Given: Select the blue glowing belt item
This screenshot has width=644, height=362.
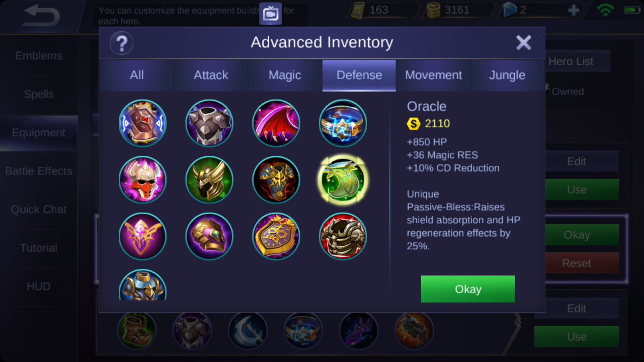Looking at the screenshot, I should 343,123.
